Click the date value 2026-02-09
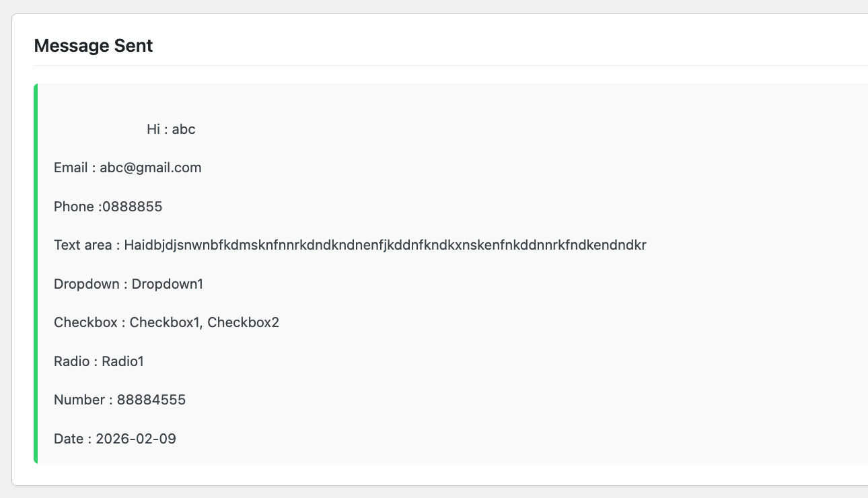Image resolution: width=868 pixels, height=498 pixels. point(136,439)
